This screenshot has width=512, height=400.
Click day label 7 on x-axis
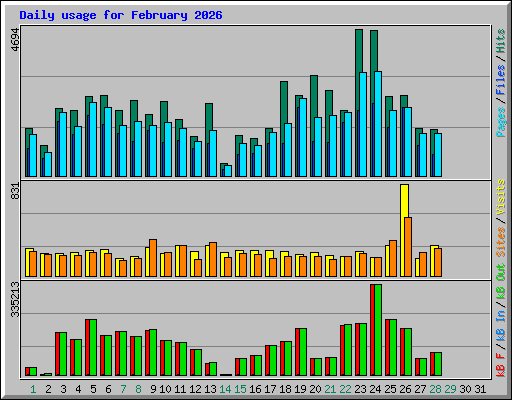point(123,389)
